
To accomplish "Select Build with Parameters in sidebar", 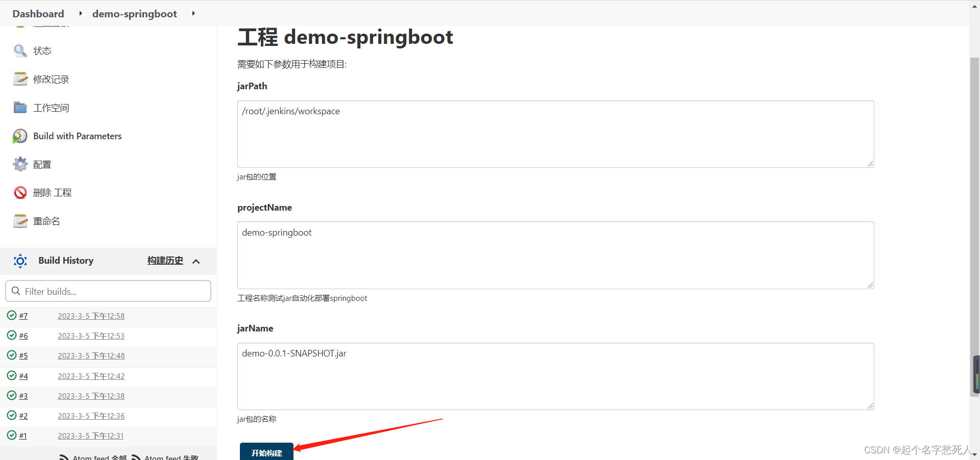I will [x=78, y=136].
